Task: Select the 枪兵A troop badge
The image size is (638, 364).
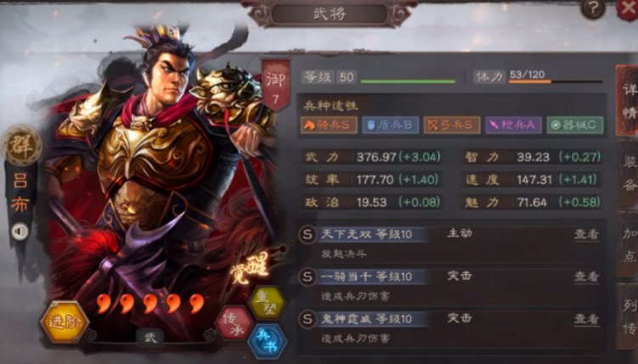Action: (x=513, y=125)
